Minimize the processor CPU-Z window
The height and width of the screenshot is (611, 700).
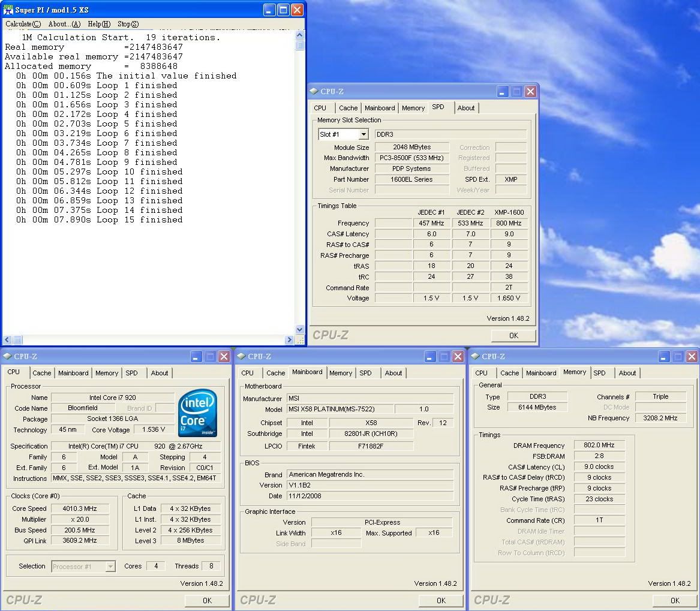pos(196,356)
